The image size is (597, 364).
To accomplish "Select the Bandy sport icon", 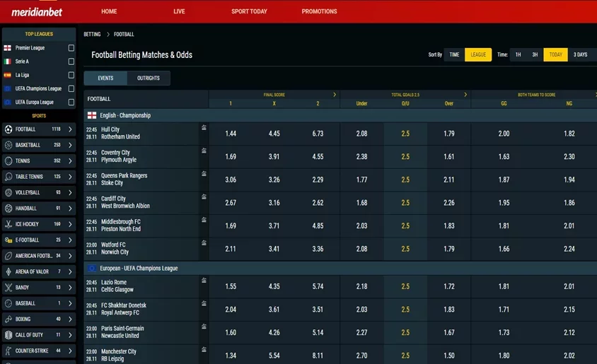I will tap(8, 288).
